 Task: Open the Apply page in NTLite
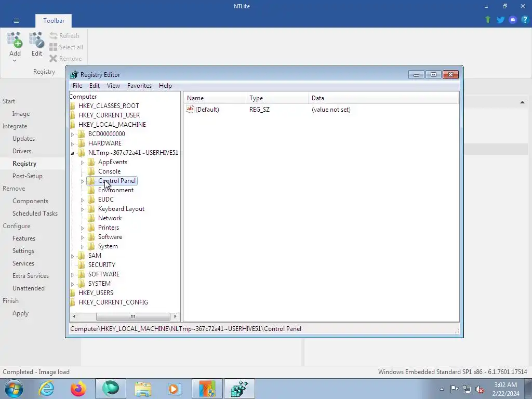pyautogui.click(x=20, y=313)
